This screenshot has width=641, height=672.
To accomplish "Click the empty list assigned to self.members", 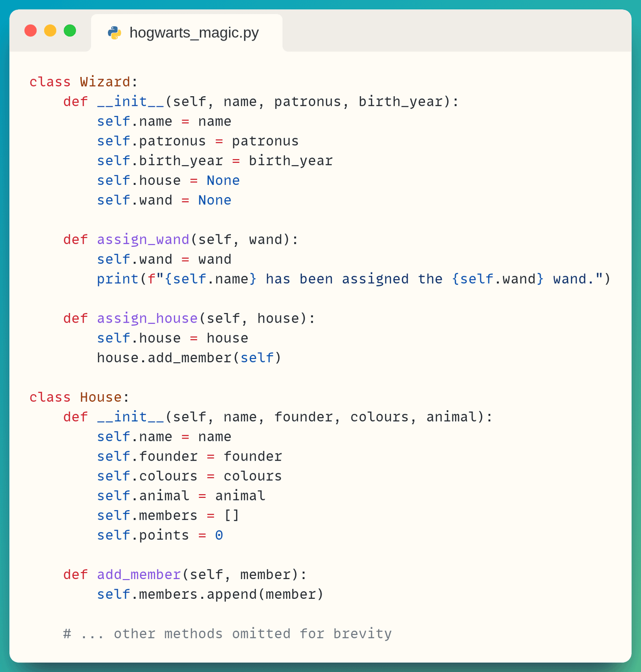I will (x=231, y=515).
